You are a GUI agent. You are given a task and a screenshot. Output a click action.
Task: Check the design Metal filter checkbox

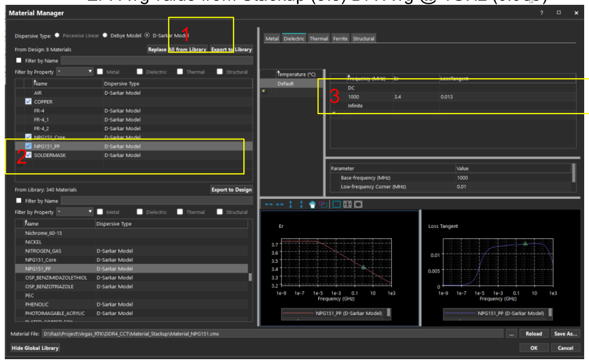click(100, 71)
